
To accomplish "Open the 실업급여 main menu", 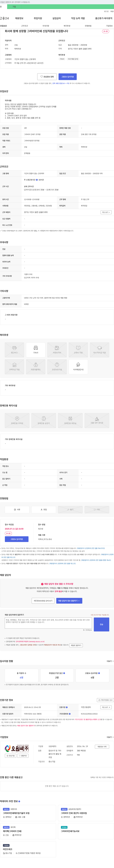I will point(57,18).
